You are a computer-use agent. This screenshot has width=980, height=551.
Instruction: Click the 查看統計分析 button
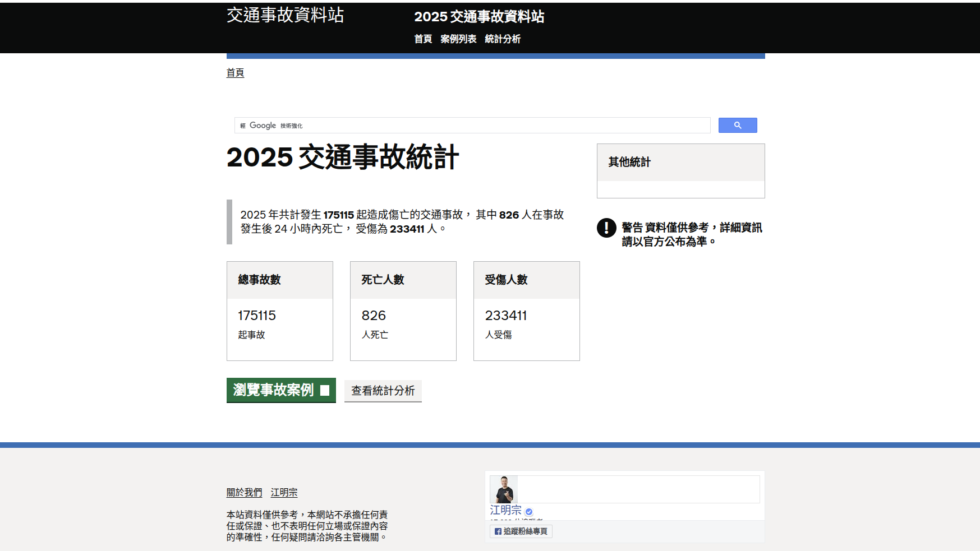tap(383, 391)
